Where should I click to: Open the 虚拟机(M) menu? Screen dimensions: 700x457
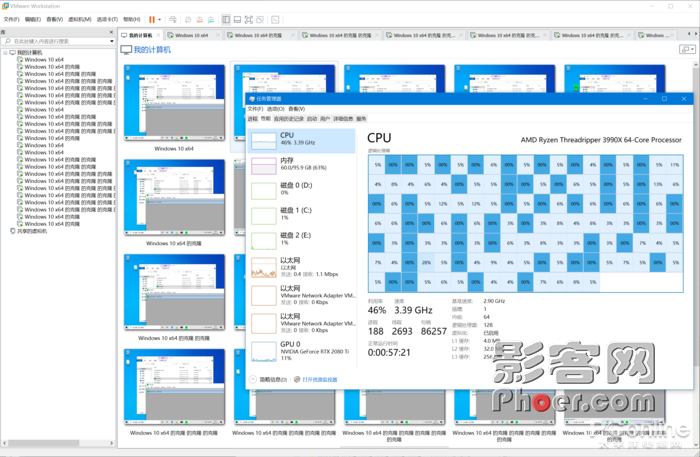[79, 20]
